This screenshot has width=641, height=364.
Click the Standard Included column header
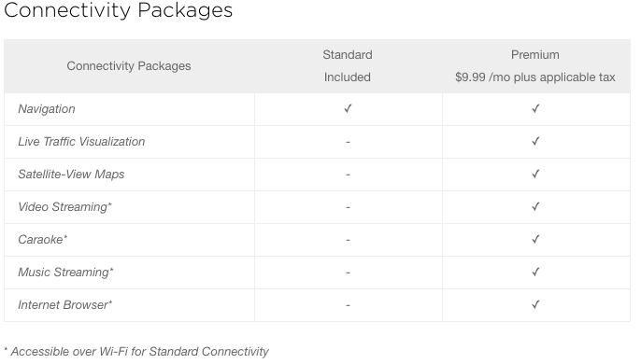pos(348,66)
